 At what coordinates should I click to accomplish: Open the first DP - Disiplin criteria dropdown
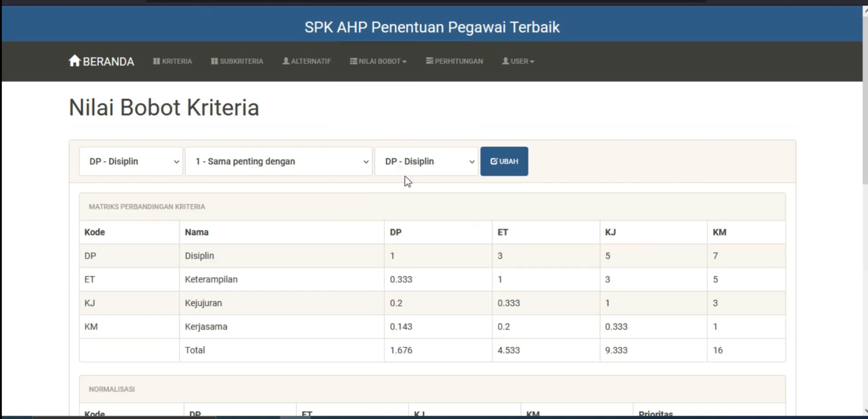(x=131, y=161)
